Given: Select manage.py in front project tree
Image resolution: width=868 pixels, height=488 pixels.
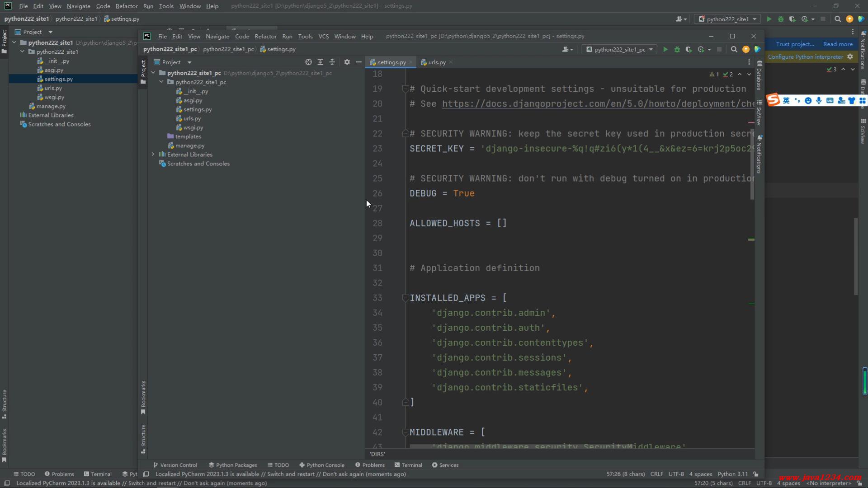Looking at the screenshot, I should coord(190,145).
